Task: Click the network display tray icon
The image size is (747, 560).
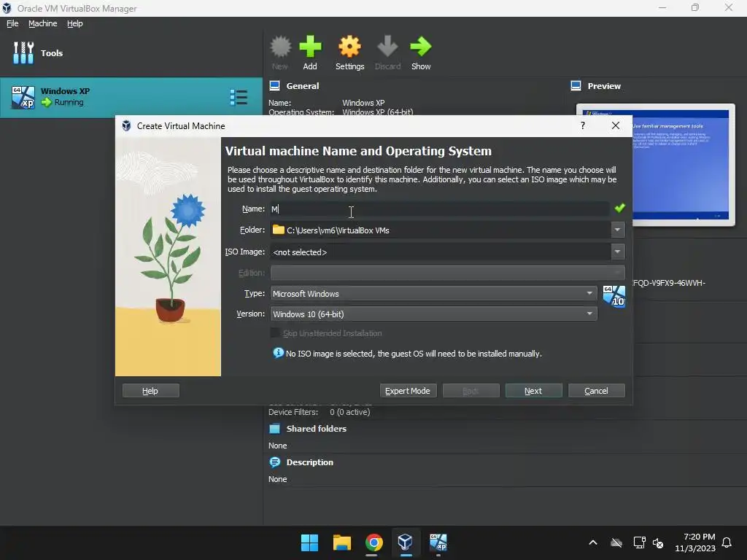Action: 639,542
